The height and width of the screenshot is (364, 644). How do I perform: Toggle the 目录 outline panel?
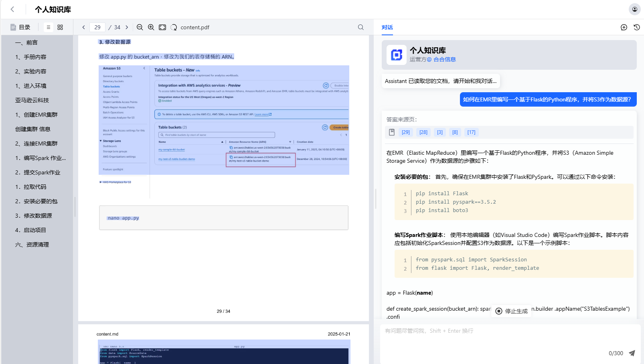[x=20, y=27]
